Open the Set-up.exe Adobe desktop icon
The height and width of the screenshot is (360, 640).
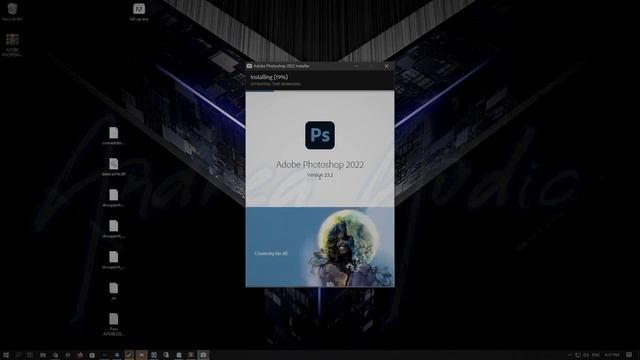[x=139, y=11]
